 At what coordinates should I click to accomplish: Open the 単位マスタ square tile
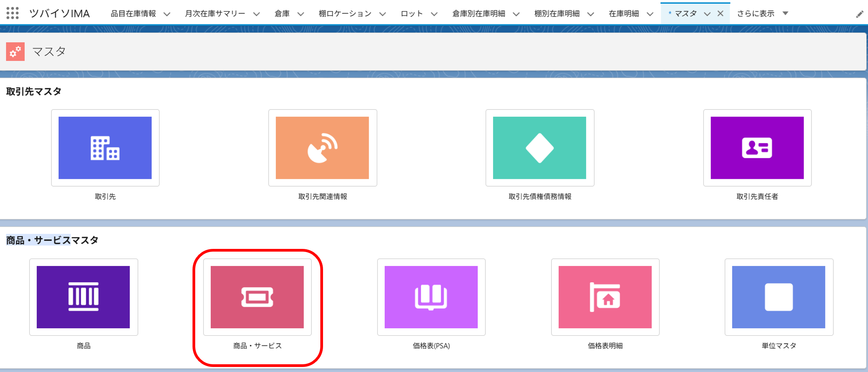coord(779,297)
